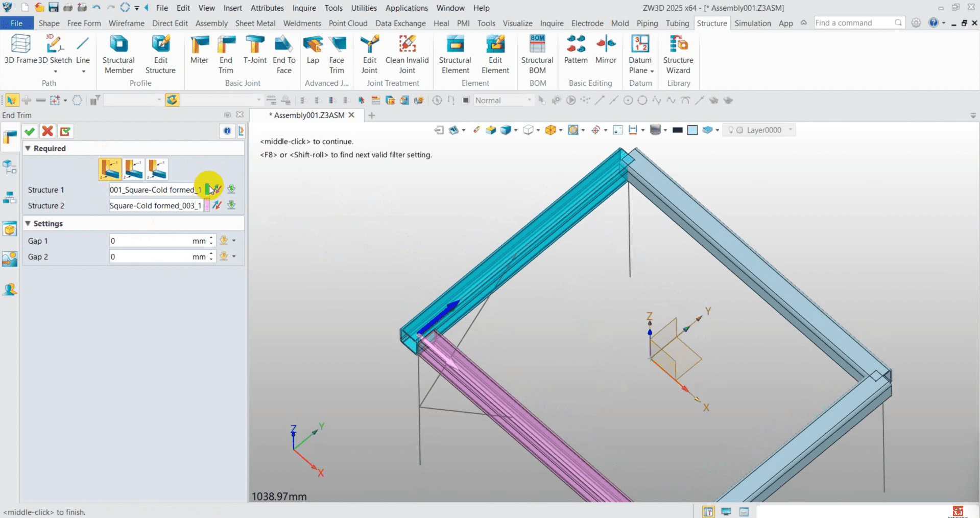
Task: Select the second trim type option
Action: 134,169
